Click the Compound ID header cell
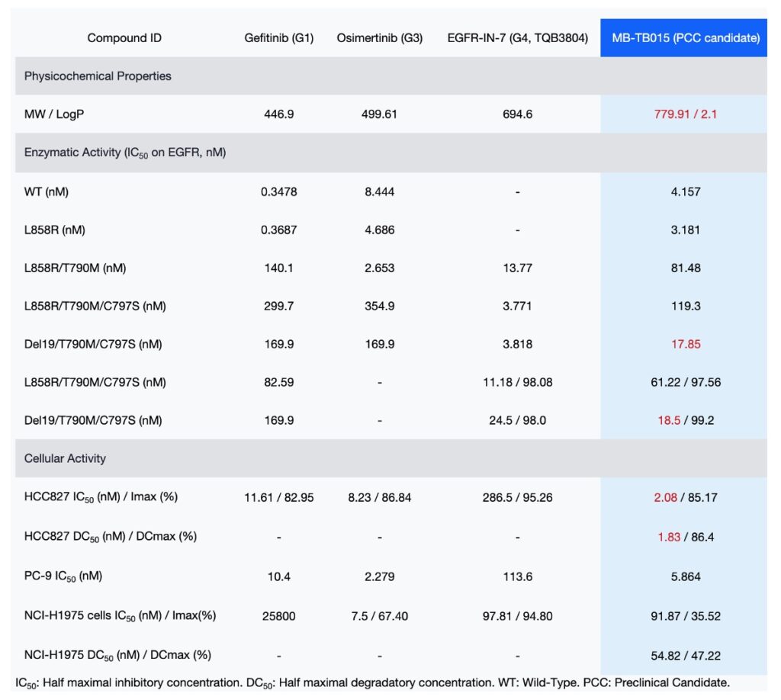 point(124,38)
